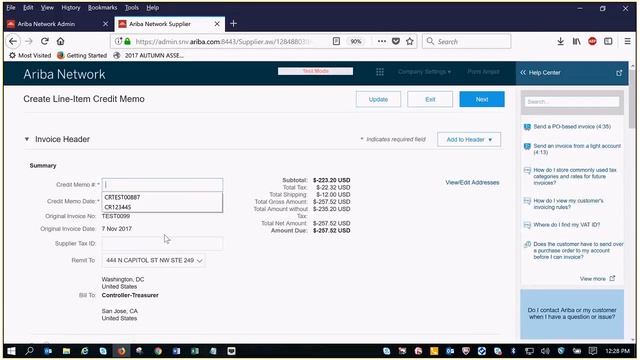Click the View more help link
Screen dimensions: 640x360
tap(593, 279)
